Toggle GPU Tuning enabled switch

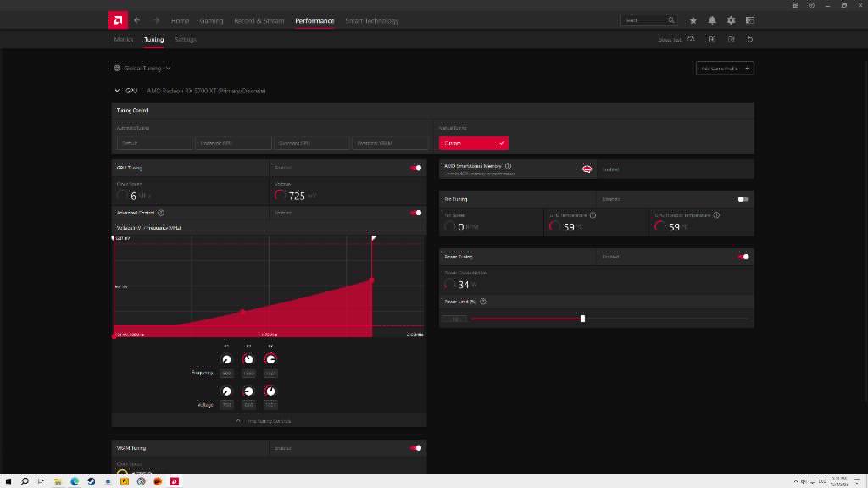pos(415,168)
